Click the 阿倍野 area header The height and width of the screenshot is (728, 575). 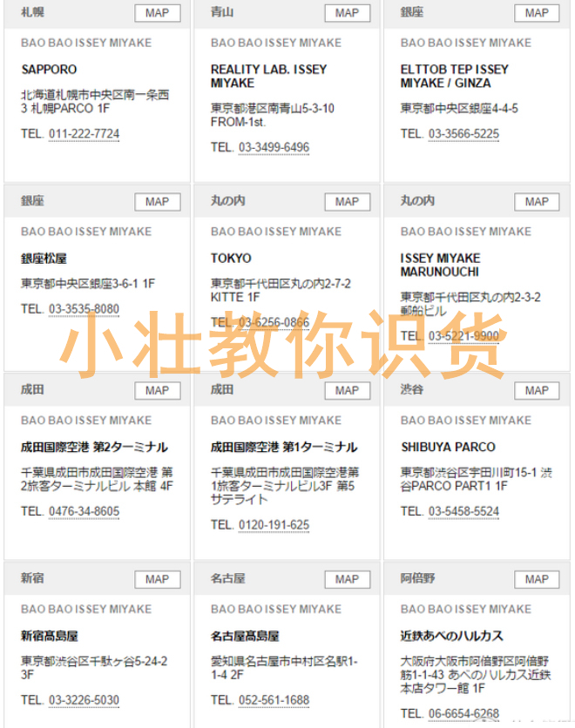417,578
